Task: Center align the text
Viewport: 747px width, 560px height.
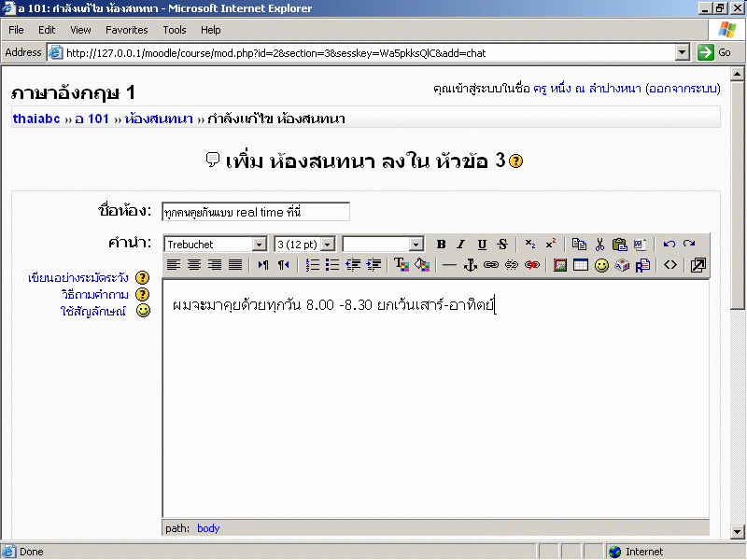Action: (x=194, y=265)
